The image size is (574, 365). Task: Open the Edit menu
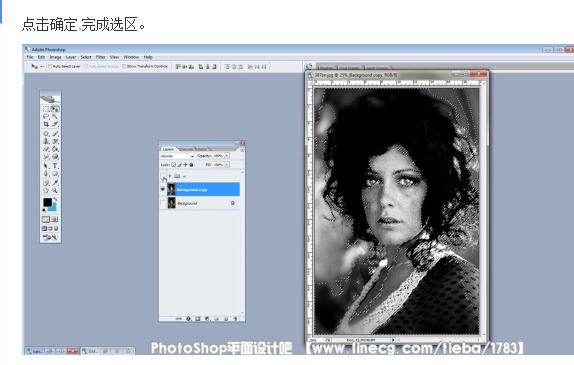(x=41, y=57)
